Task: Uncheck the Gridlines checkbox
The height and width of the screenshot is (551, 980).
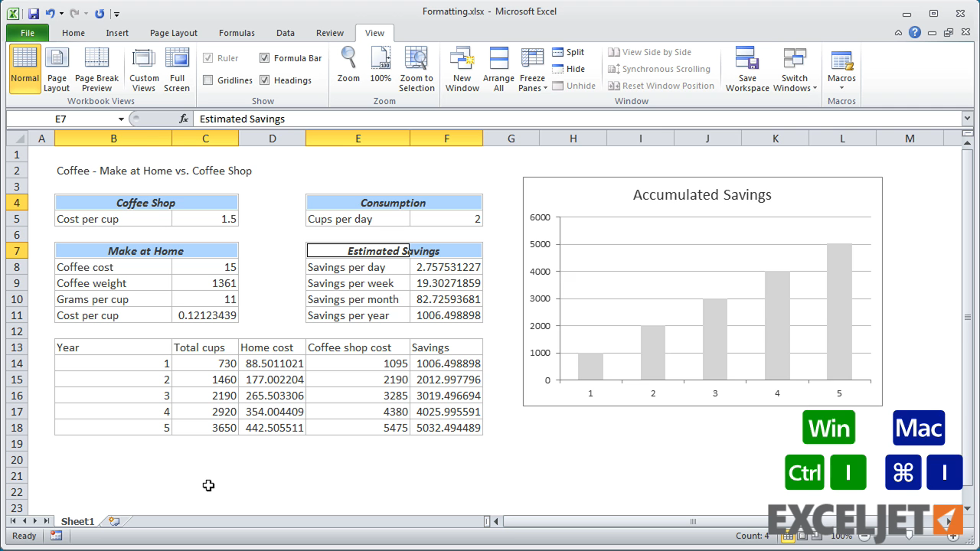Action: click(207, 80)
